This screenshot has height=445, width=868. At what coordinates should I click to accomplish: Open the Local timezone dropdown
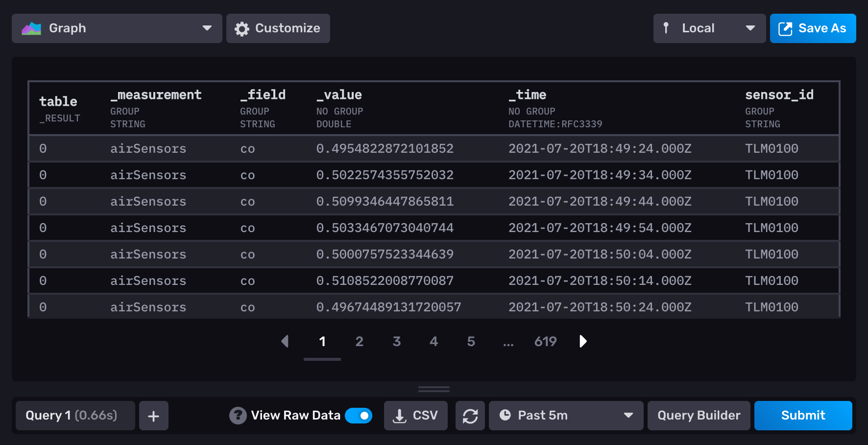click(x=751, y=28)
